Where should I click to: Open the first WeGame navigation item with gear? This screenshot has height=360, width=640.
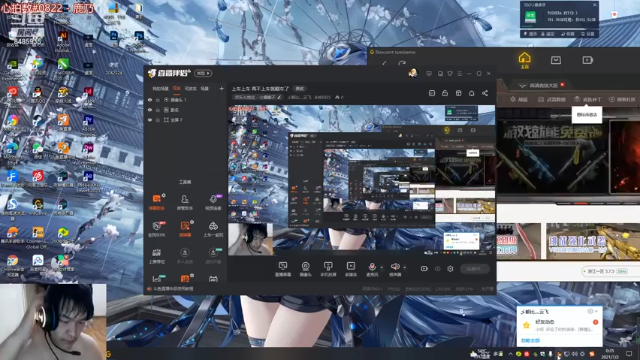(x=518, y=99)
